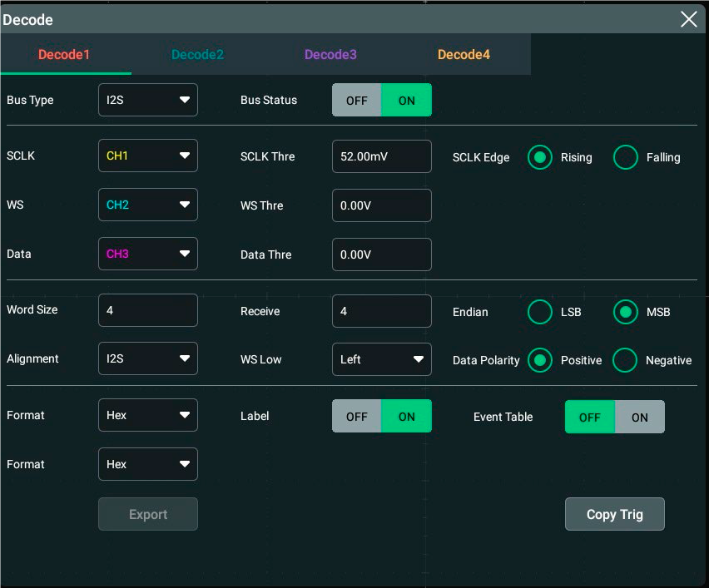Screen dimensions: 709x588
Task: Close the Decode dialog
Action: click(688, 19)
